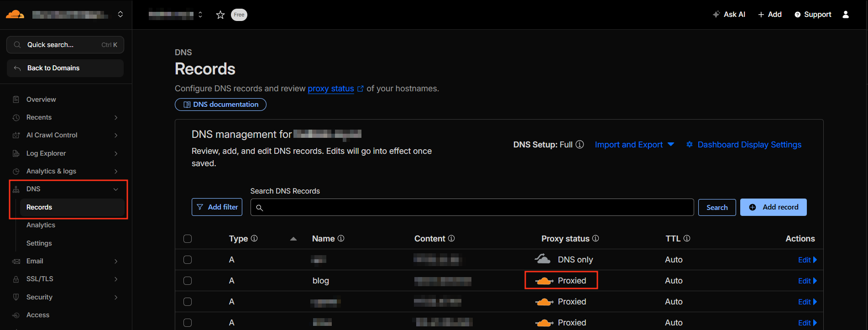The width and height of the screenshot is (868, 330).
Task: Check the DNS only record checkbox
Action: [x=188, y=260]
